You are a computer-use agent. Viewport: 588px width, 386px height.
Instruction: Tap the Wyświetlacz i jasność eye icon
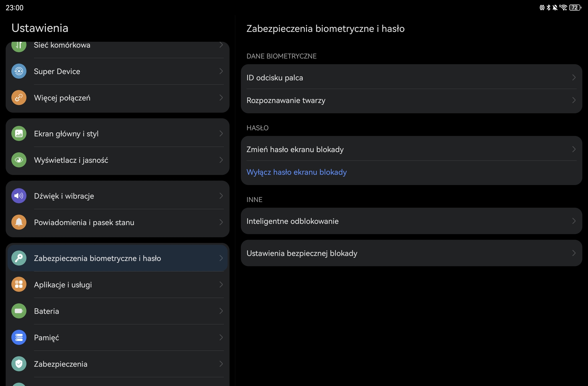tap(19, 160)
